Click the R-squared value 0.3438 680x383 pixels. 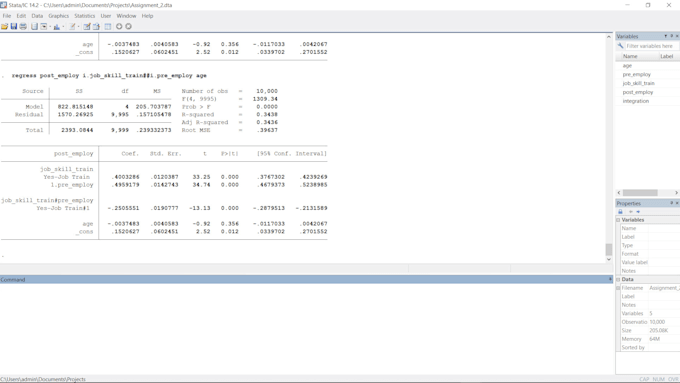tap(267, 115)
